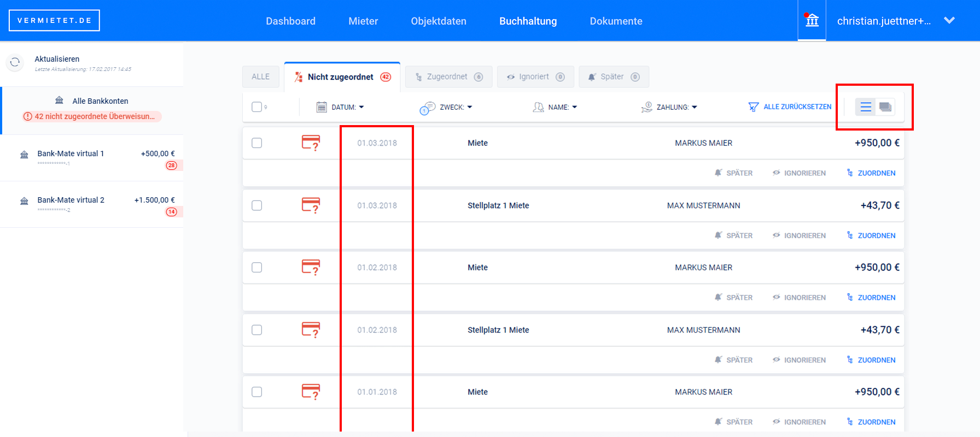Screen dimensions: 980x437
Task: Click SPÄTER for 01.02.2018 Miete
Action: pos(733,298)
